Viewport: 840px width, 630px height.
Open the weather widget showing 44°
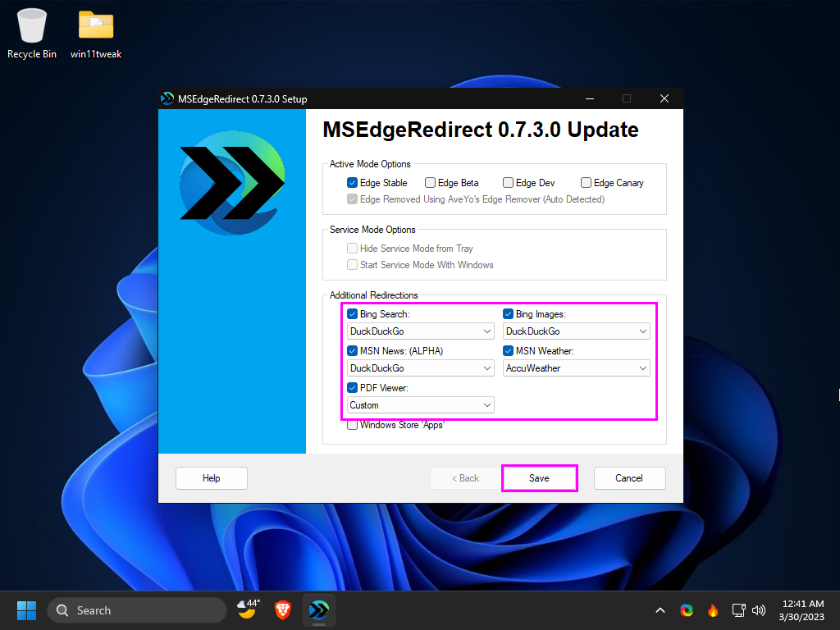249,609
